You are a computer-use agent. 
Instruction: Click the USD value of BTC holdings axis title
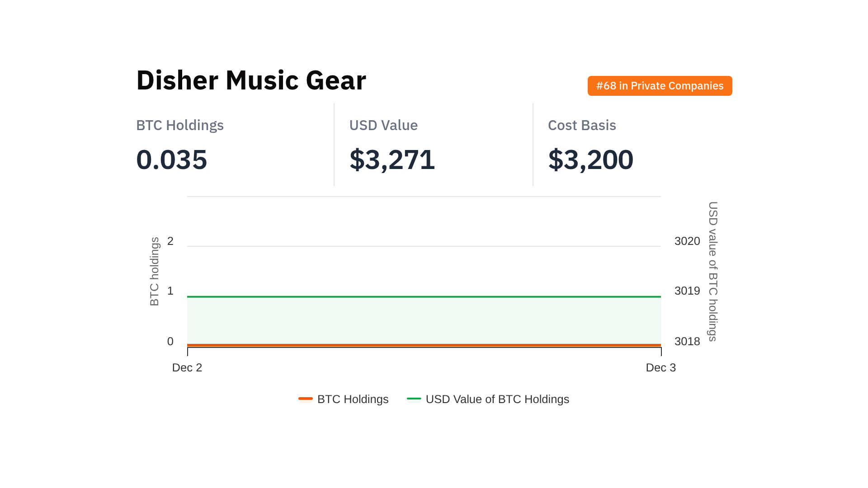713,271
